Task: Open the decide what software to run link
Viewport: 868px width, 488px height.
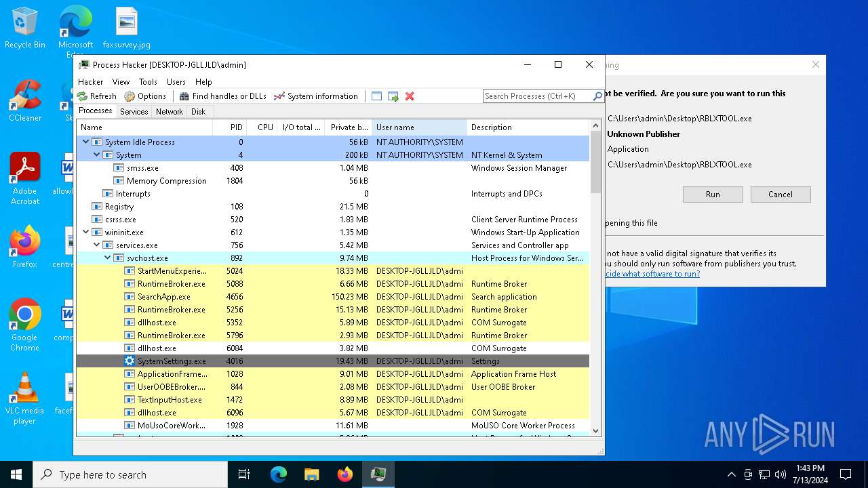Action: (652, 274)
